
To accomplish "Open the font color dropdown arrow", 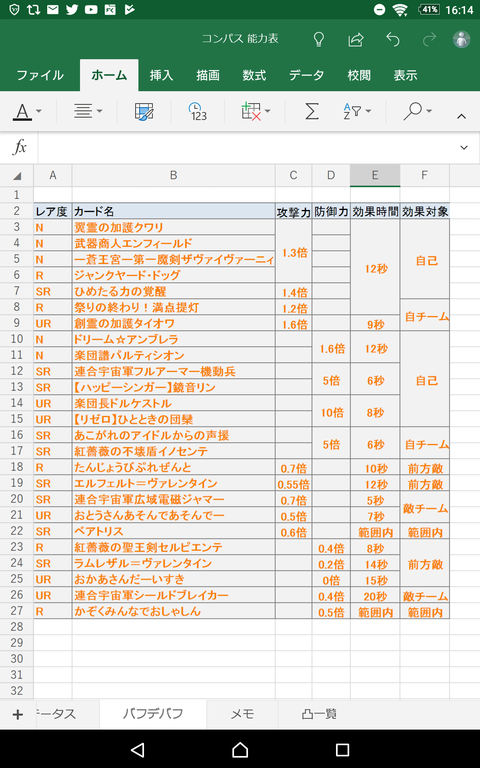I will (39, 112).
